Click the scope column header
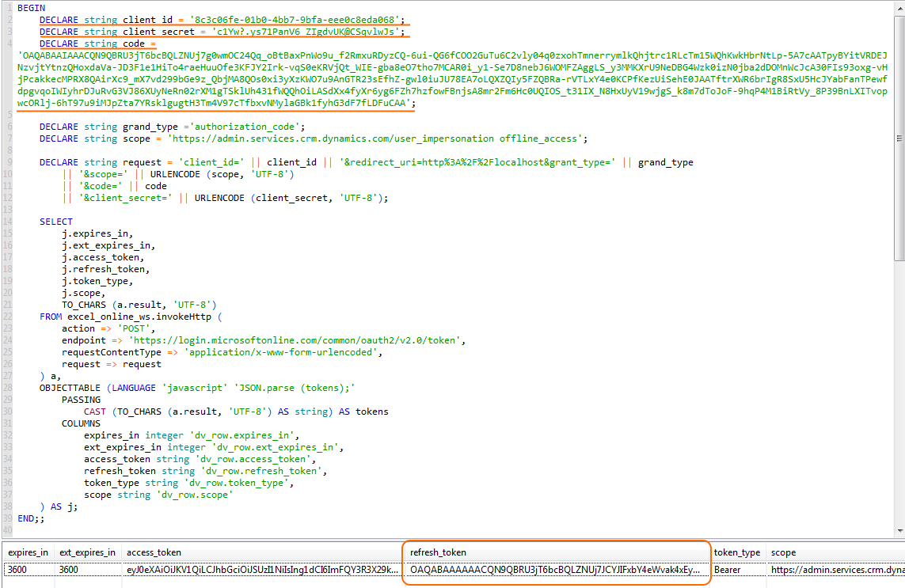This screenshot has height=588, width=905. (784, 552)
